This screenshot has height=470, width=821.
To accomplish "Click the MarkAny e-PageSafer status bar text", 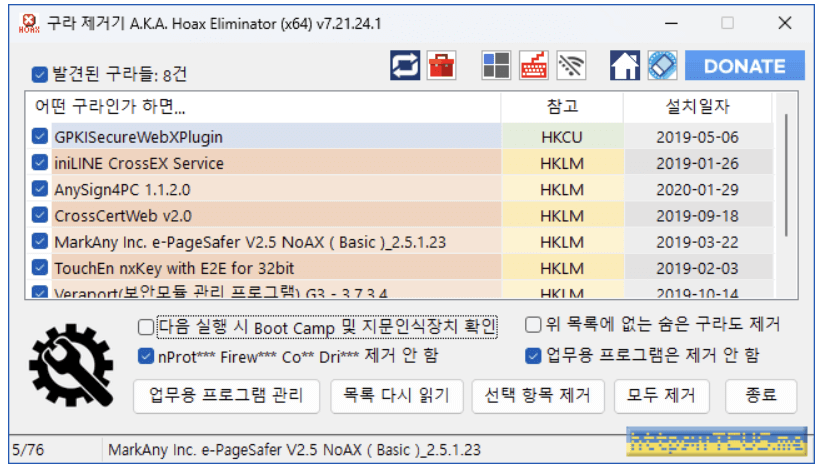I will (294, 450).
